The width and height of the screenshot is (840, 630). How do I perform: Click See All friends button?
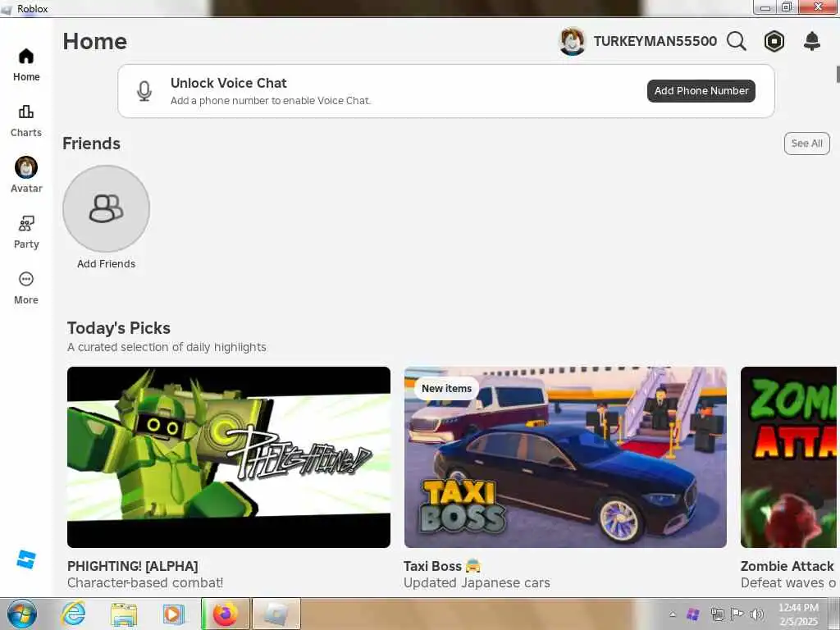[x=807, y=144]
